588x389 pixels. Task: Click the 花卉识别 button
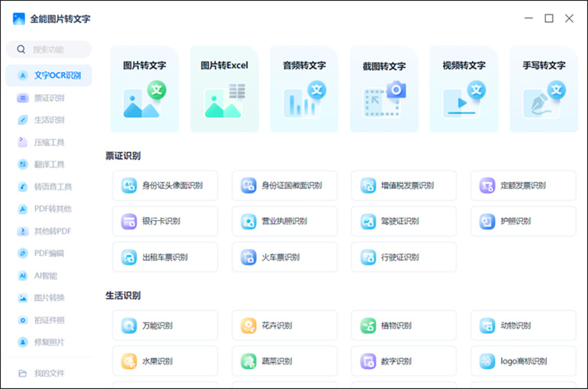point(284,326)
